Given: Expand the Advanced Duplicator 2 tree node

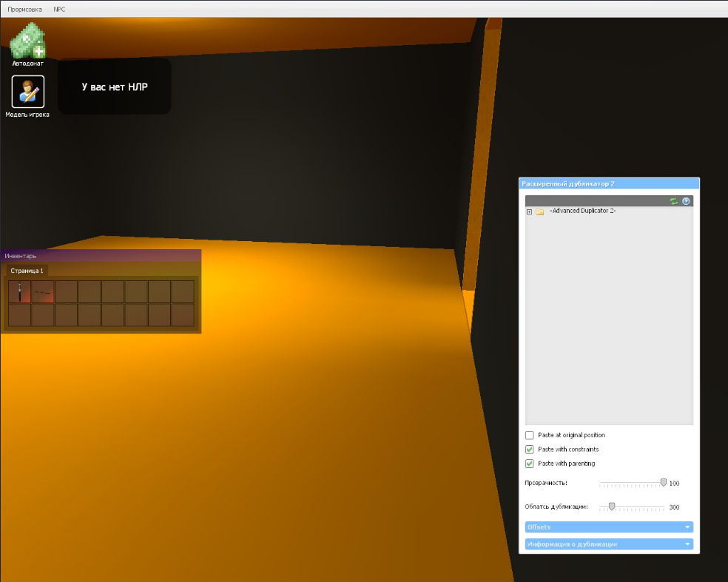Looking at the screenshot, I should point(529,212).
